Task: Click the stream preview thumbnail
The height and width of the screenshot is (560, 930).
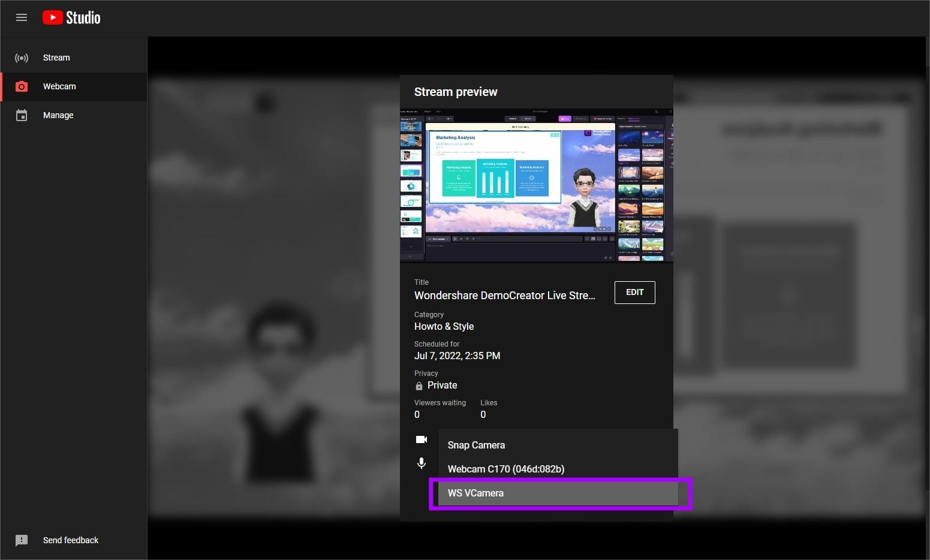Action: [x=537, y=185]
